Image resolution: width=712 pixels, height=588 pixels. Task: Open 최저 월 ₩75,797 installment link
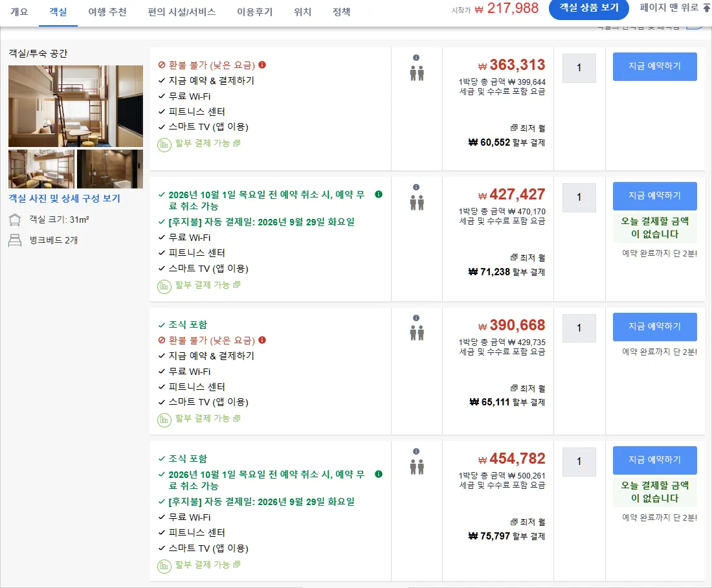[507, 529]
